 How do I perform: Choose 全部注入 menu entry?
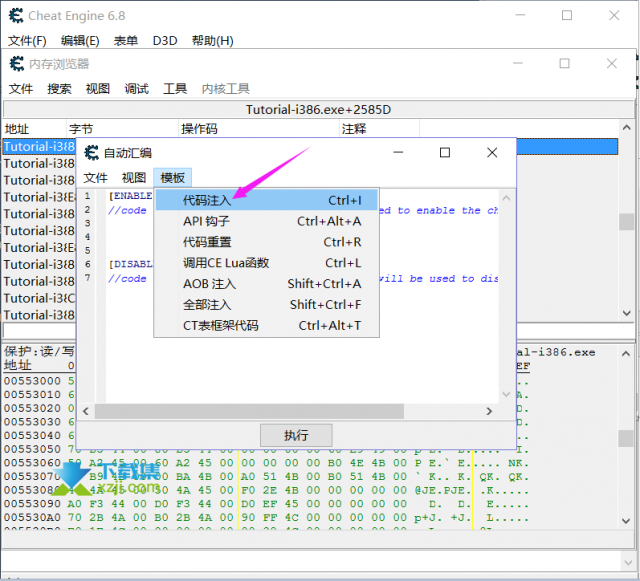pyautogui.click(x=267, y=305)
